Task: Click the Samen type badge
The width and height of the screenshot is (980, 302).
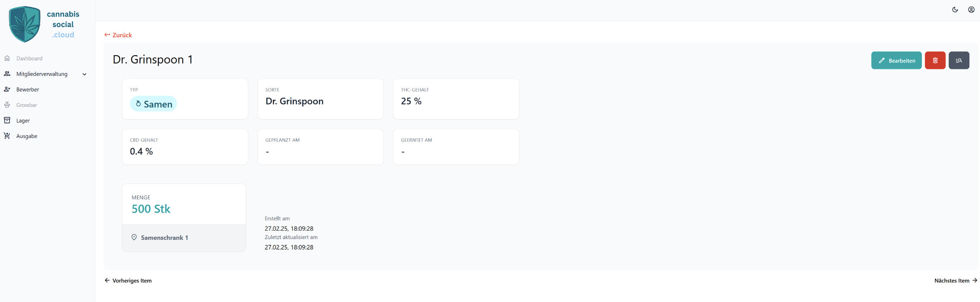Action: tap(154, 104)
